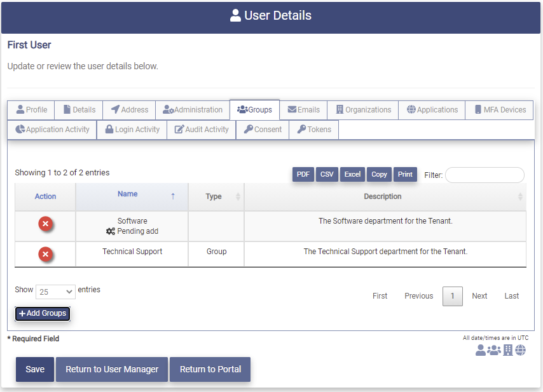Toggle sort arrows on Description column
The image size is (543, 392).
coord(520,196)
